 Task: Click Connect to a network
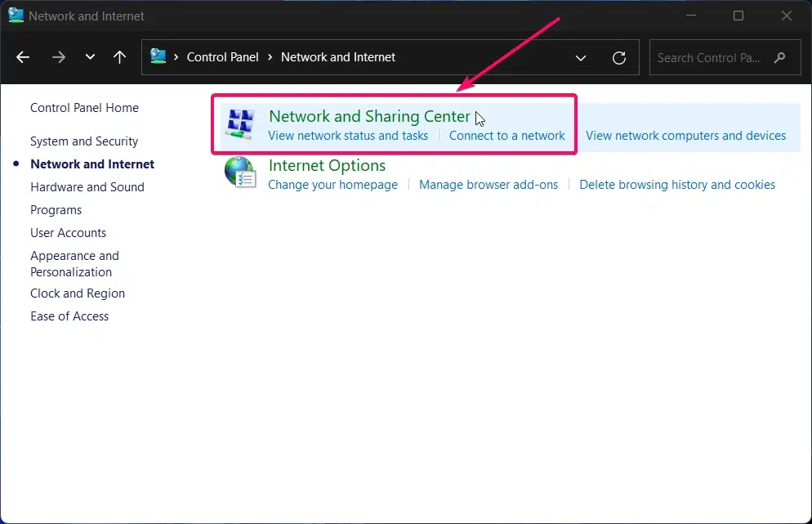coord(507,136)
